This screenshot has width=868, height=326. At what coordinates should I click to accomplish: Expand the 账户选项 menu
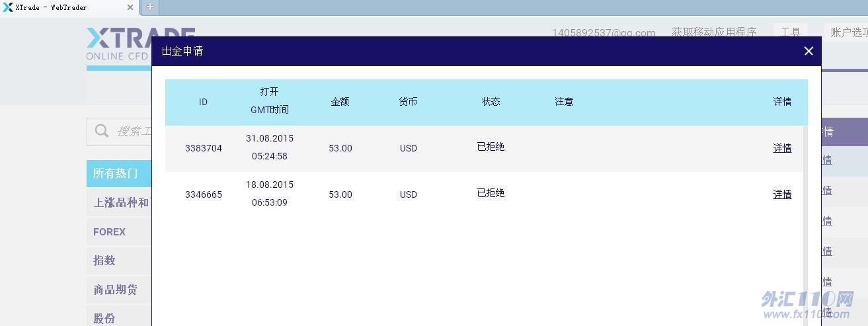pos(849,32)
